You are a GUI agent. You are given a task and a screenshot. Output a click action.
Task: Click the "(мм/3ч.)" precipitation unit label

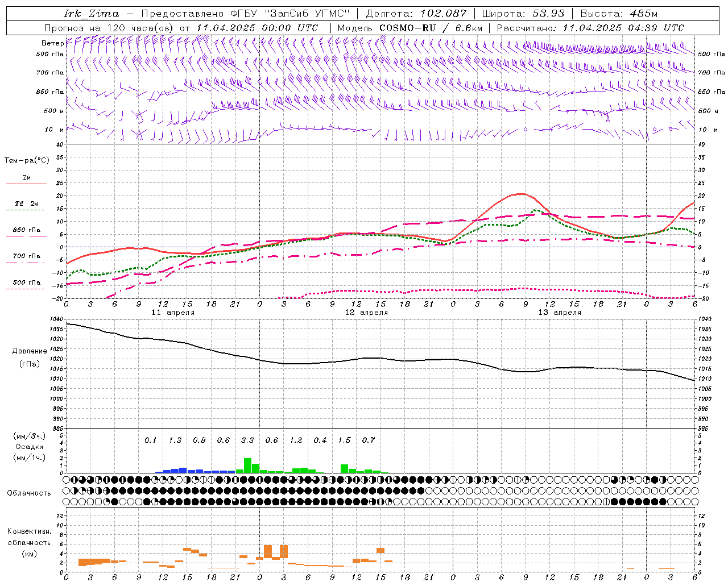(x=30, y=436)
